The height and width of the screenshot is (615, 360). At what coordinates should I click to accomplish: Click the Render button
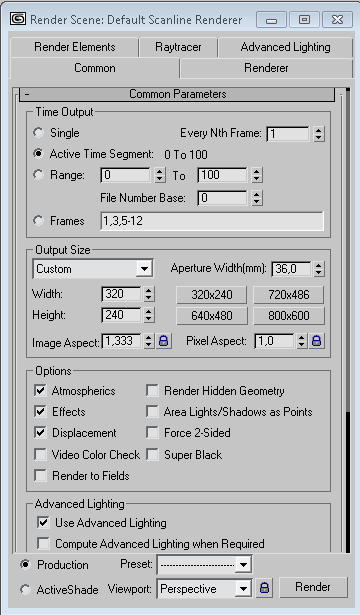[x=313, y=587]
